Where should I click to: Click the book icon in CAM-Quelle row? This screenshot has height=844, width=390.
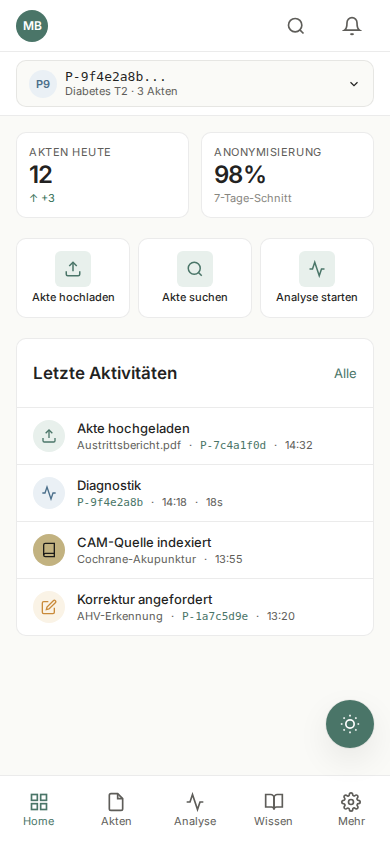point(49,550)
